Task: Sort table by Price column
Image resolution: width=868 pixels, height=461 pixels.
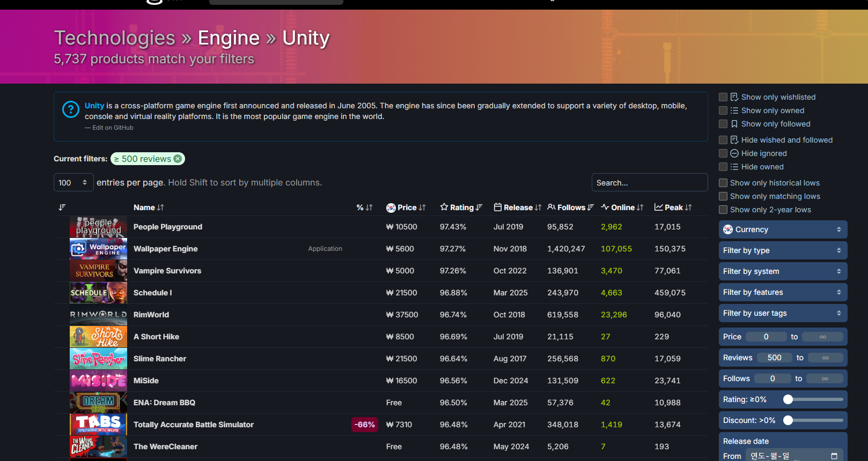Action: (406, 207)
